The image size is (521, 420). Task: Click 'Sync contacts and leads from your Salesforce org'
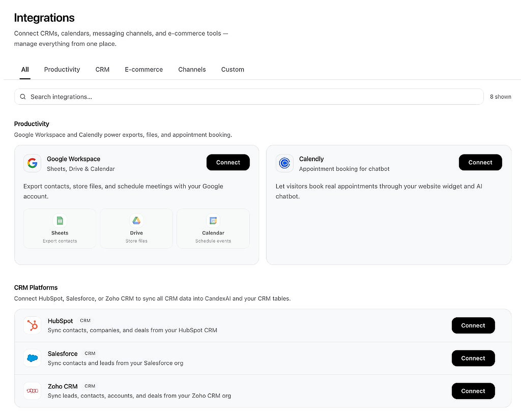pyautogui.click(x=115, y=363)
